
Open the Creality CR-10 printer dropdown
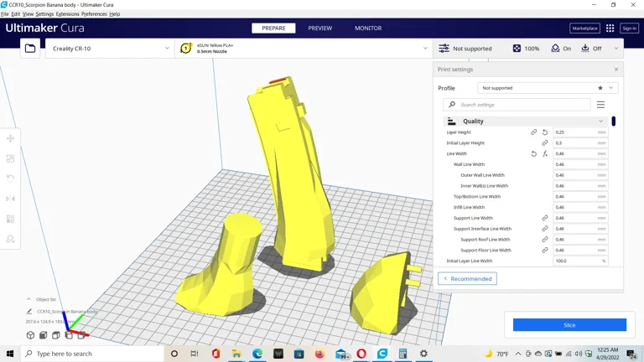(109, 49)
